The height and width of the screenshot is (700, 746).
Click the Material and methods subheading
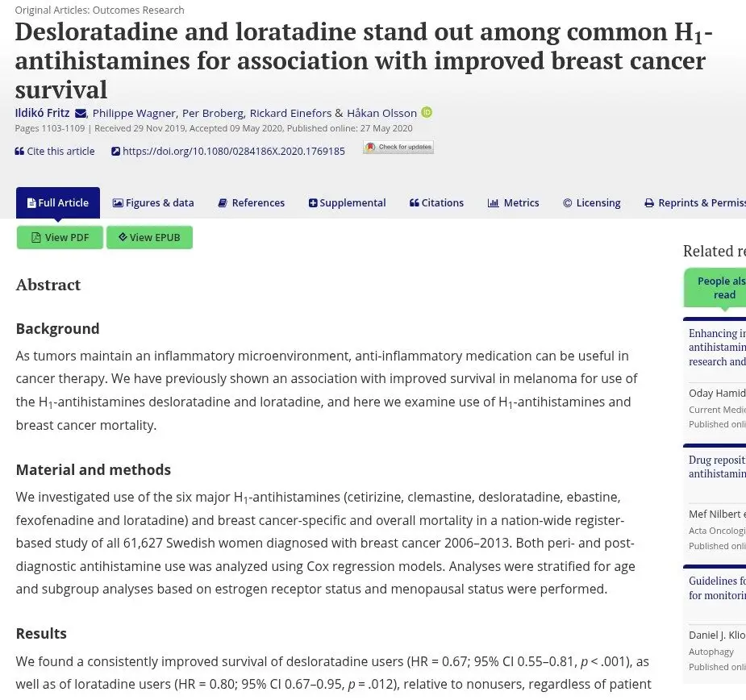(94, 469)
